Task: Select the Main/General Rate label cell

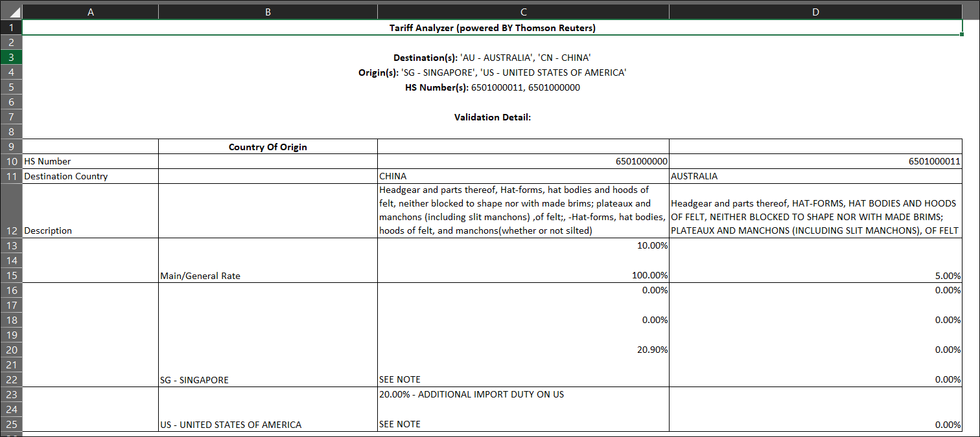Action: [268, 275]
